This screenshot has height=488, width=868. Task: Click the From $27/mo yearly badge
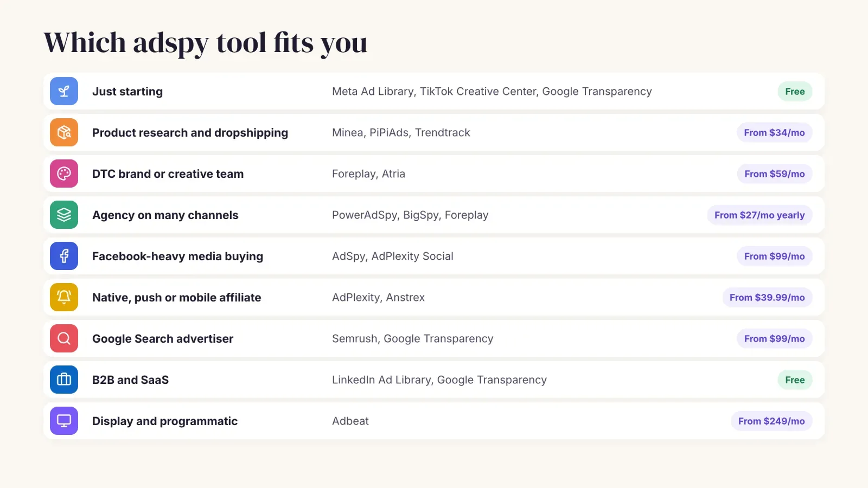pyautogui.click(x=759, y=215)
